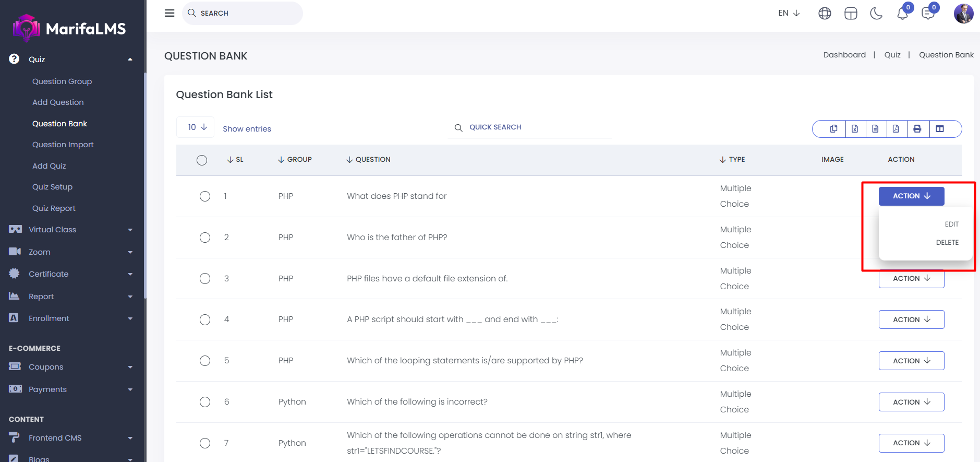Click the print icon above the table

click(x=917, y=129)
